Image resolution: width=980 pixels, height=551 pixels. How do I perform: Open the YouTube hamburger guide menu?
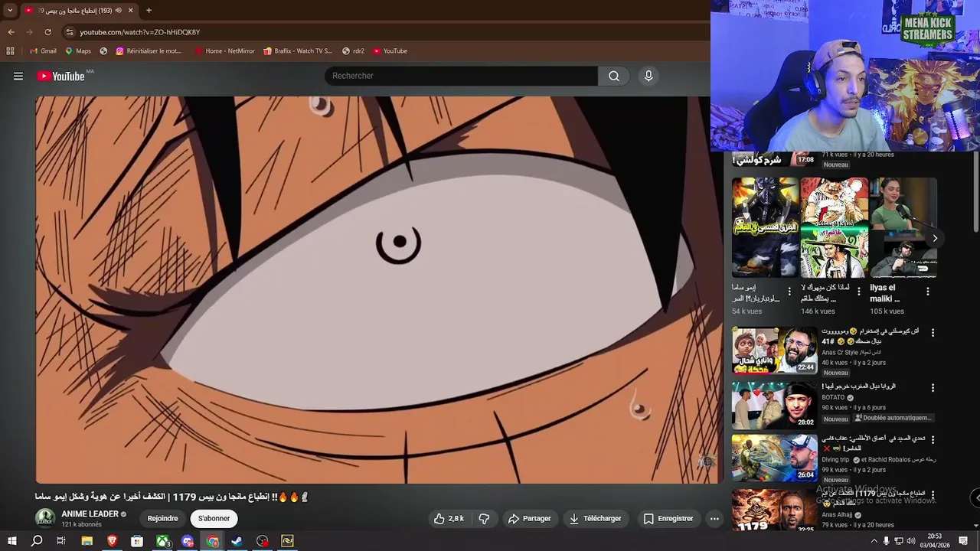[x=18, y=76]
